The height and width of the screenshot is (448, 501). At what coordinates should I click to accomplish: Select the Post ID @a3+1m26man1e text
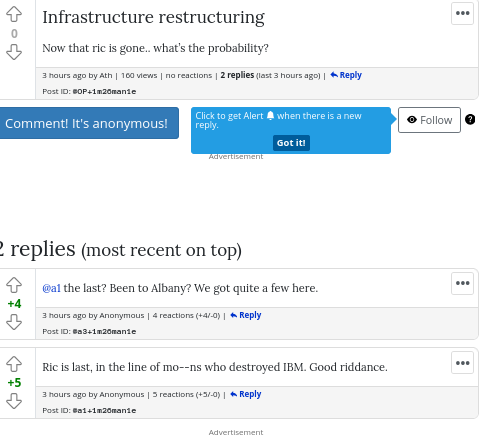pyautogui.click(x=104, y=332)
